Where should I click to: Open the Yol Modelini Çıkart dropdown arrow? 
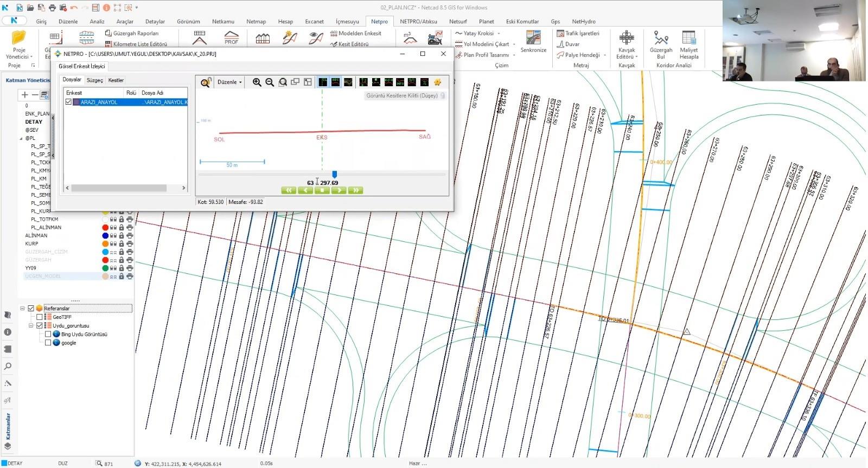click(514, 44)
